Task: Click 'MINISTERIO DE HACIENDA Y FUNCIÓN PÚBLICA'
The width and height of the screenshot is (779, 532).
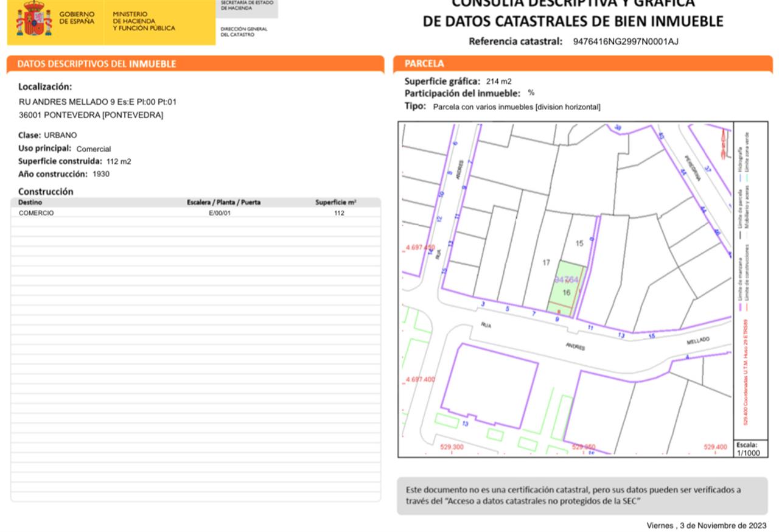Action: click(144, 21)
